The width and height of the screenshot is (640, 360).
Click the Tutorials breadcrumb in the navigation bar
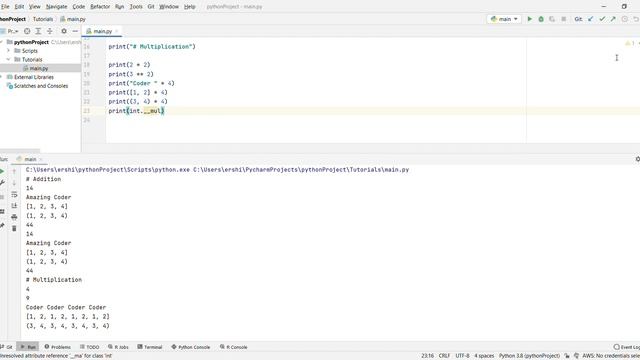43,19
